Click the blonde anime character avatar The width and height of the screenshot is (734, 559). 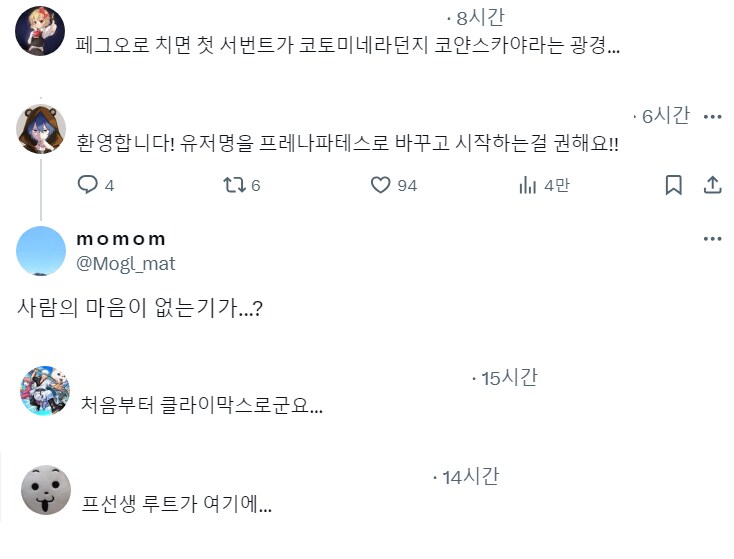click(41, 31)
